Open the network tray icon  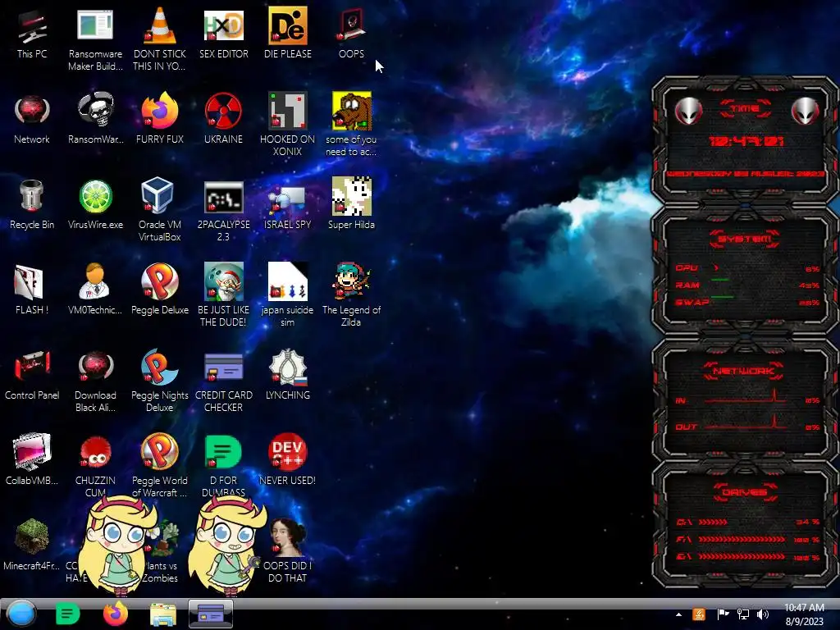pyautogui.click(x=743, y=614)
